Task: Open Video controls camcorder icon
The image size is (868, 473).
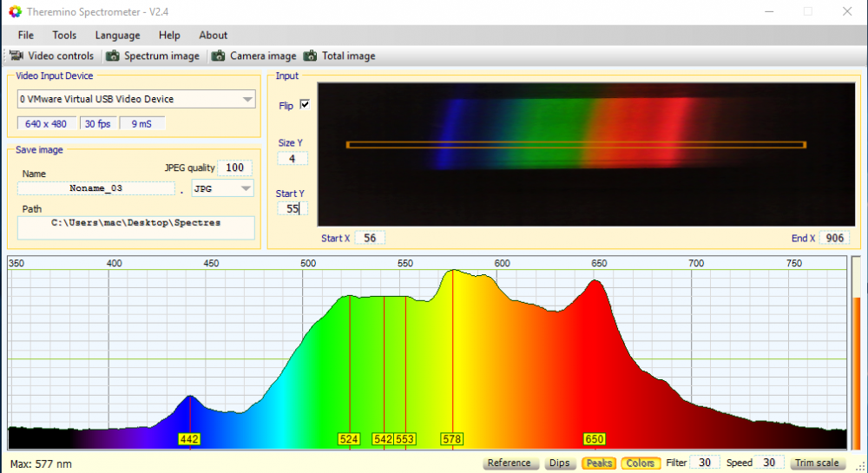Action: coord(16,56)
